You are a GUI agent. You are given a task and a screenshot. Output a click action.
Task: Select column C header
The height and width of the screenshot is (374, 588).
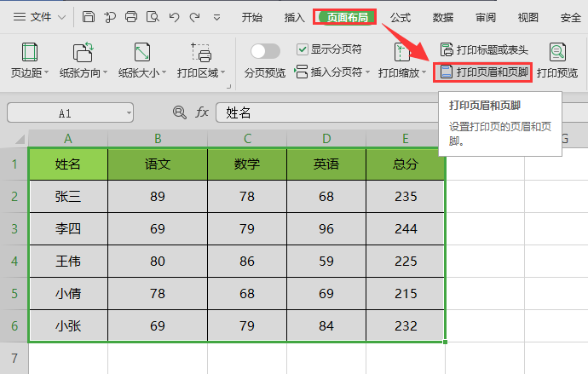coord(247,139)
